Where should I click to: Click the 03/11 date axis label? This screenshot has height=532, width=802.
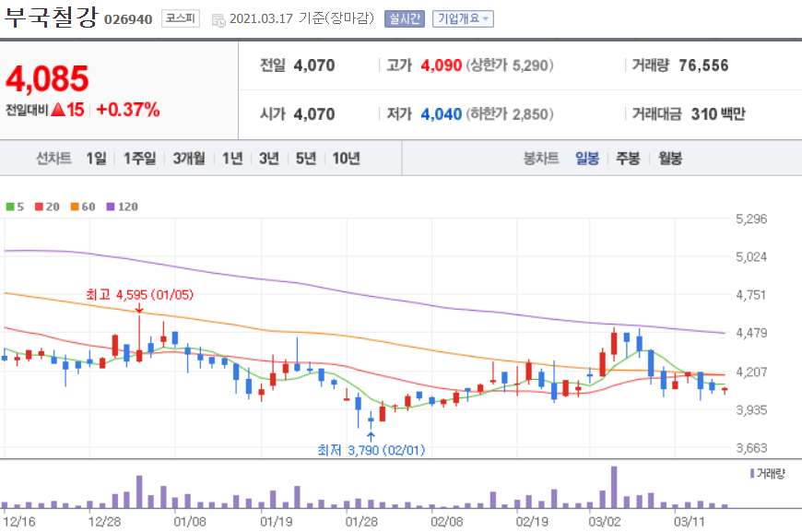coord(689,522)
